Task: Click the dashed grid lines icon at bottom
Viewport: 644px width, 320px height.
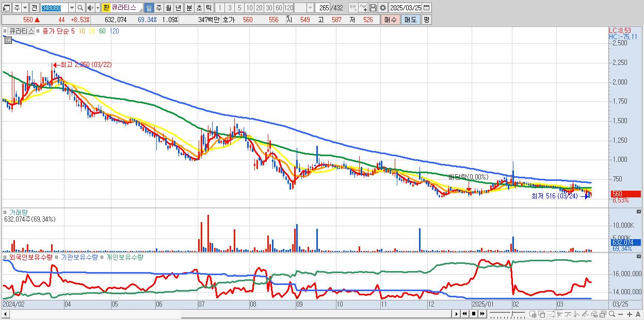Action: (550, 314)
